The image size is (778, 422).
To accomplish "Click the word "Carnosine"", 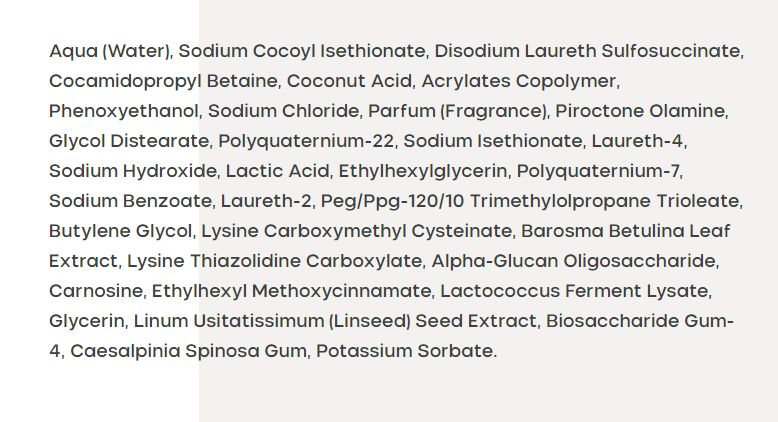I will click(95, 290).
